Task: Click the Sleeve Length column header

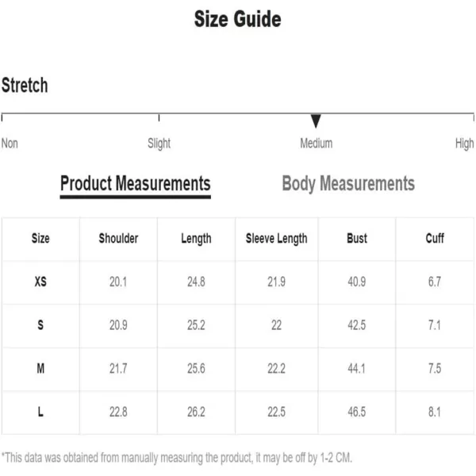Action: [x=277, y=239]
